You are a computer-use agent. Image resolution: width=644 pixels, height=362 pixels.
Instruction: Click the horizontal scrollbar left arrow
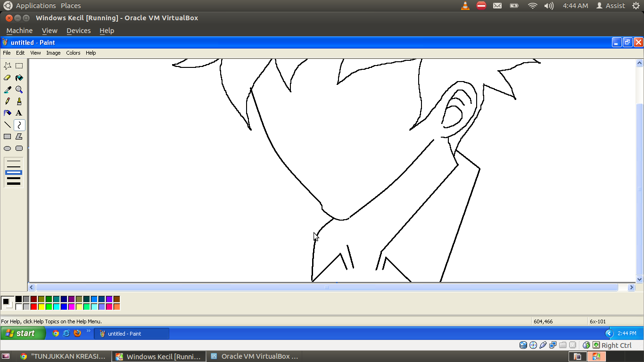click(x=32, y=287)
